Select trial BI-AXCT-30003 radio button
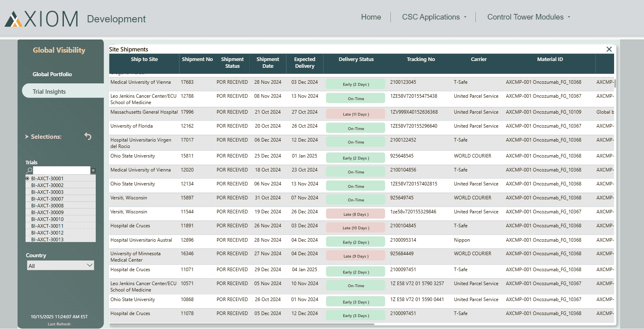The image size is (644, 329). click(28, 192)
